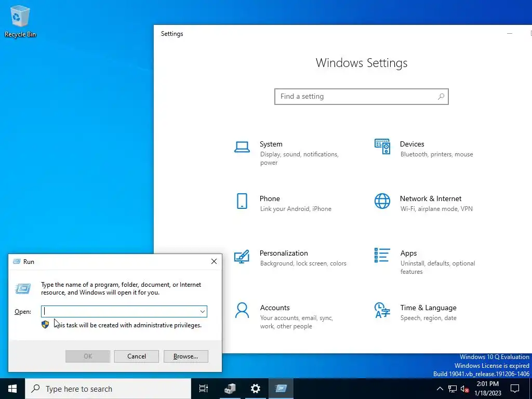Viewport: 532px width, 399px height.
Task: Click 'Link your Android, iPhone' text
Action: [296, 209]
